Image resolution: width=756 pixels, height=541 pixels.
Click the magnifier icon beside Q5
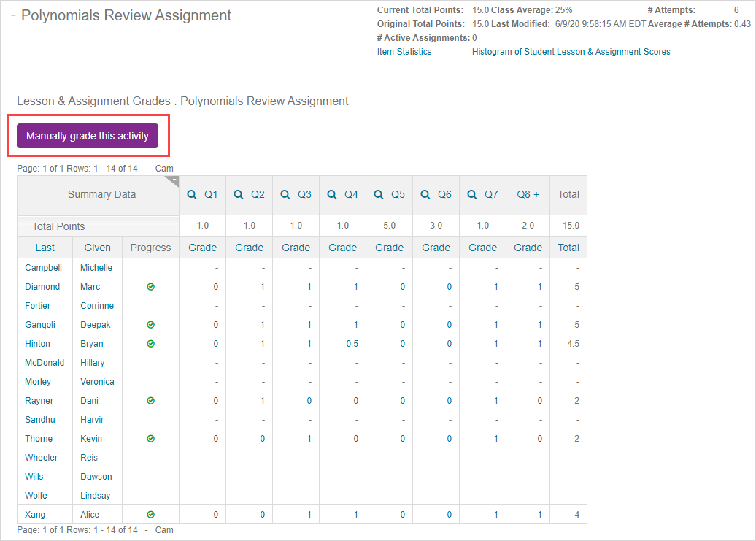coord(379,195)
